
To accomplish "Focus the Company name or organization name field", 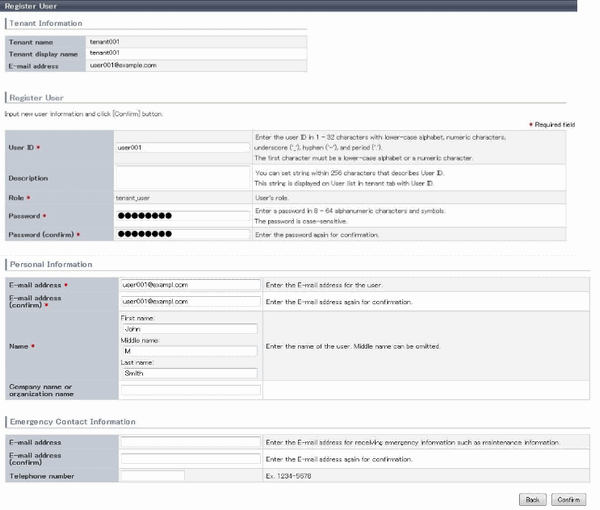I will click(x=189, y=390).
